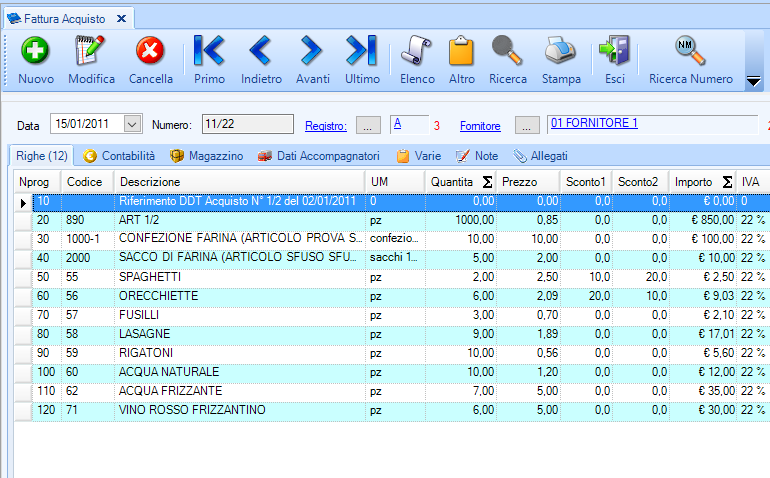Click the Fornitore link label

(480, 126)
